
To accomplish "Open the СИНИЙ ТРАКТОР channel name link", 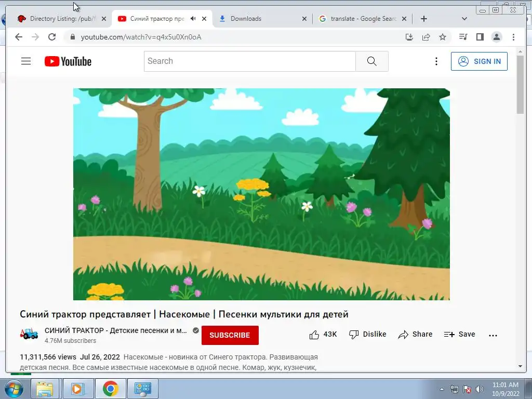I will pyautogui.click(x=116, y=330).
